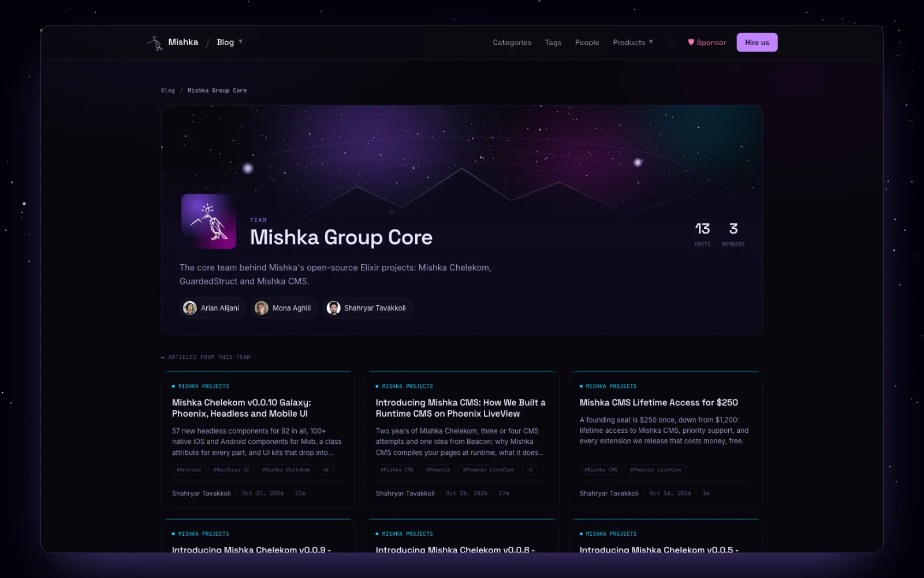Click Blog in the breadcrumb
The image size is (924, 578).
pyautogui.click(x=167, y=90)
